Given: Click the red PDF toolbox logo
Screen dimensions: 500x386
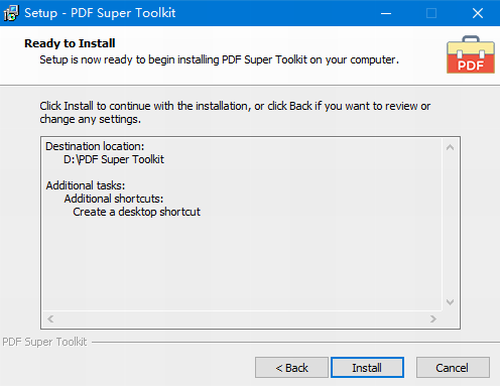Looking at the screenshot, I should (x=470, y=54).
